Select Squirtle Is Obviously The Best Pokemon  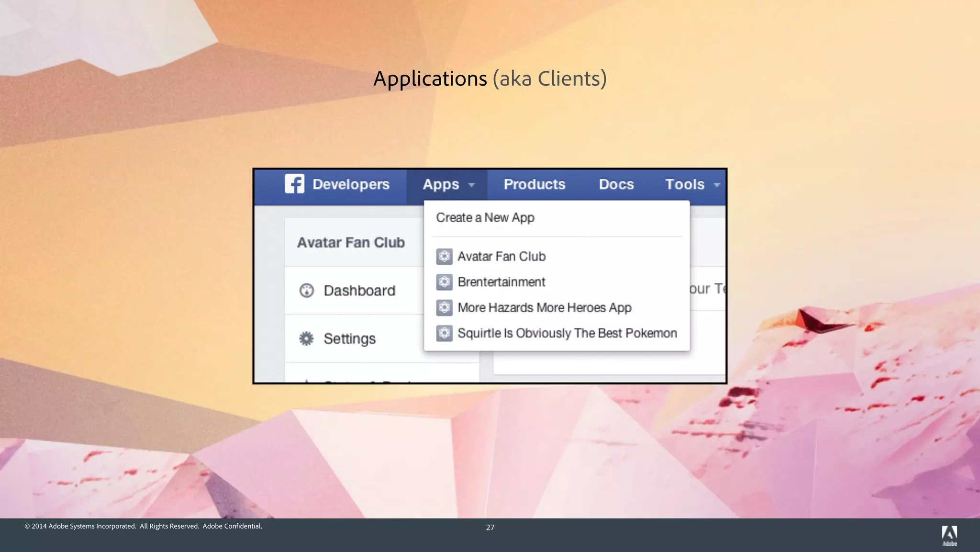[x=567, y=333]
